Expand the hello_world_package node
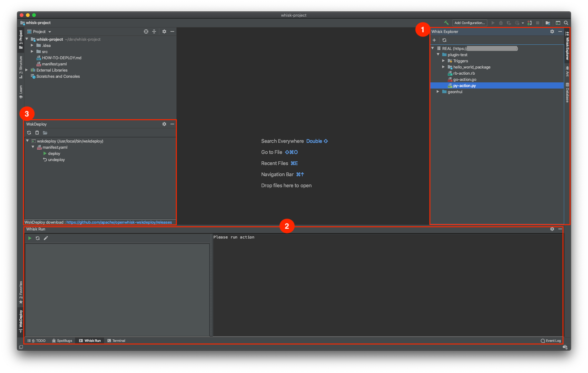 443,67
